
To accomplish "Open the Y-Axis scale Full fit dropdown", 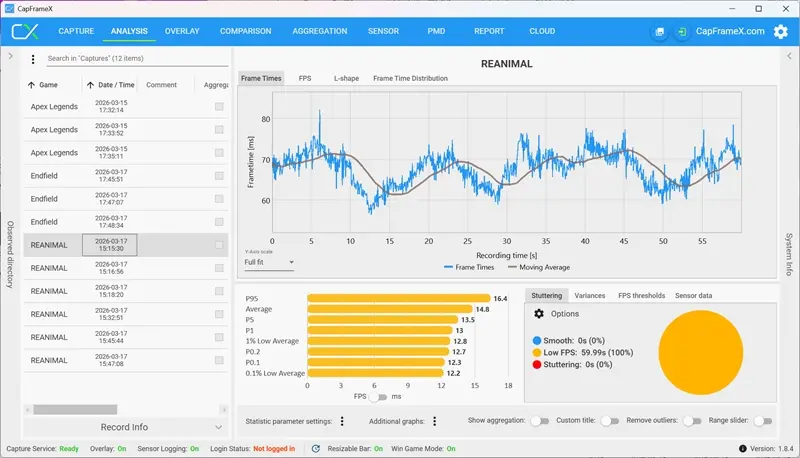I will click(269, 262).
